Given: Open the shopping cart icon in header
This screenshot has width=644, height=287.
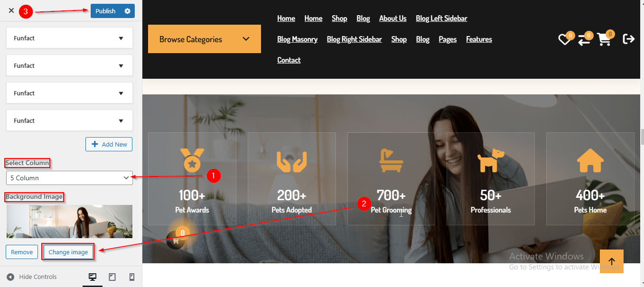Looking at the screenshot, I should [604, 39].
